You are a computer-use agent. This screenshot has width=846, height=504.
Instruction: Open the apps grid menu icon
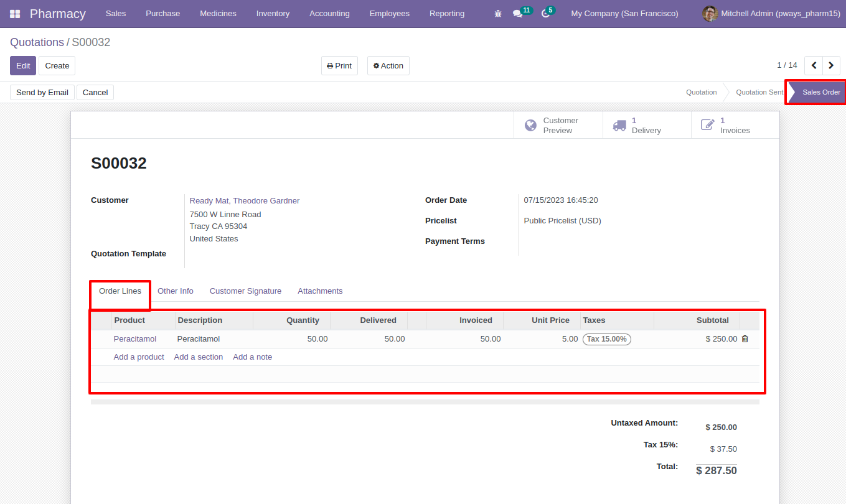point(15,14)
